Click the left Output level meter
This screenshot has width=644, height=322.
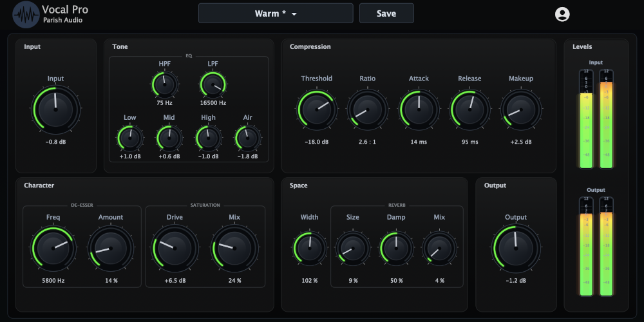coord(586,246)
